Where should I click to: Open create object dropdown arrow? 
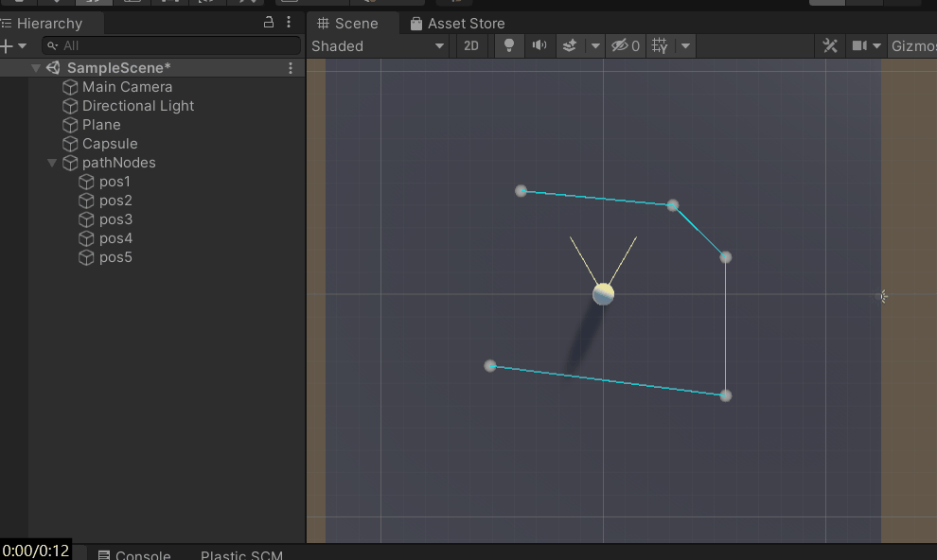22,46
